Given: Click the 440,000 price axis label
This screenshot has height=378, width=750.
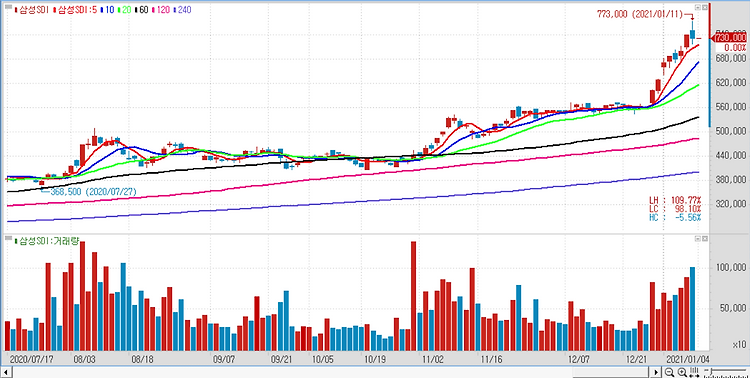Looking at the screenshot, I should (x=730, y=156).
